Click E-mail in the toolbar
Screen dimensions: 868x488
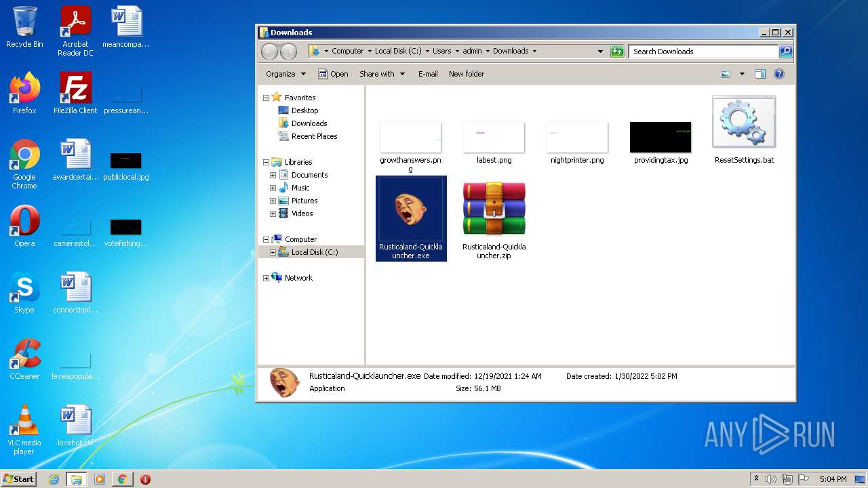[x=428, y=74]
